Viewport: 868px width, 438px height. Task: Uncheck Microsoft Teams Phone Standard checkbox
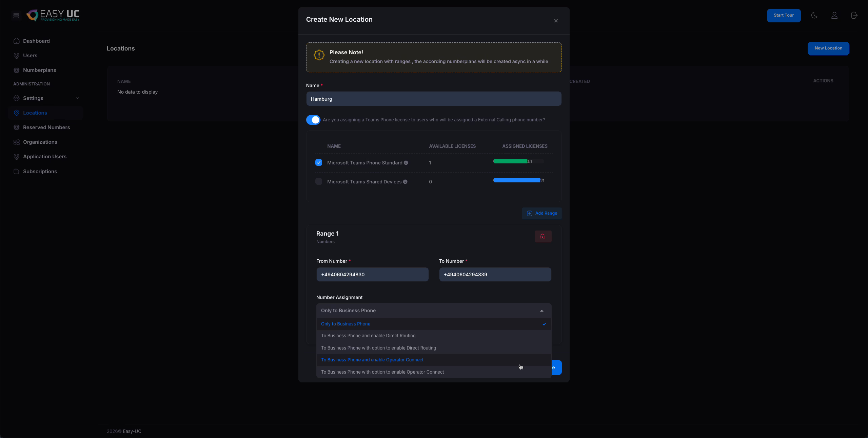tap(318, 162)
